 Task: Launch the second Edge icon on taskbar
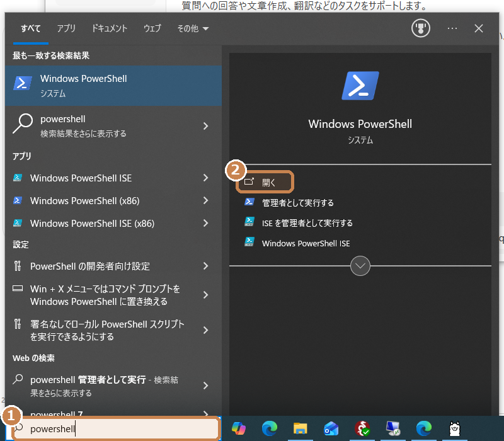pyautogui.click(x=423, y=428)
